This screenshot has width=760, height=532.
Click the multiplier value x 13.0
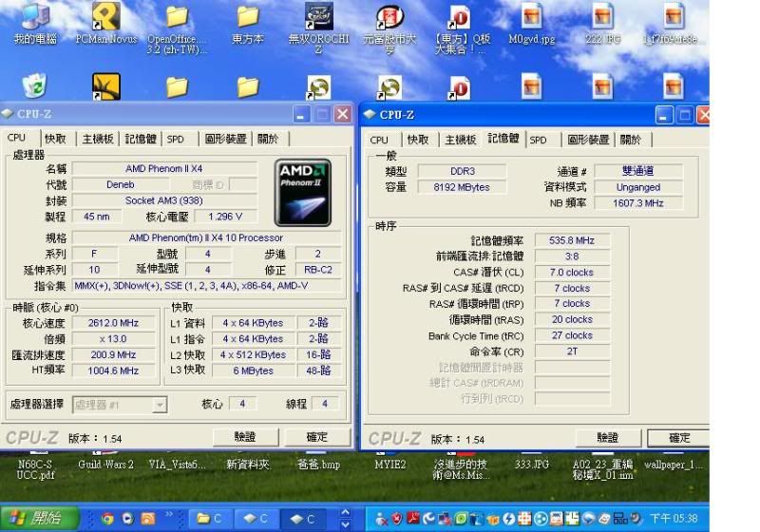[x=113, y=339]
